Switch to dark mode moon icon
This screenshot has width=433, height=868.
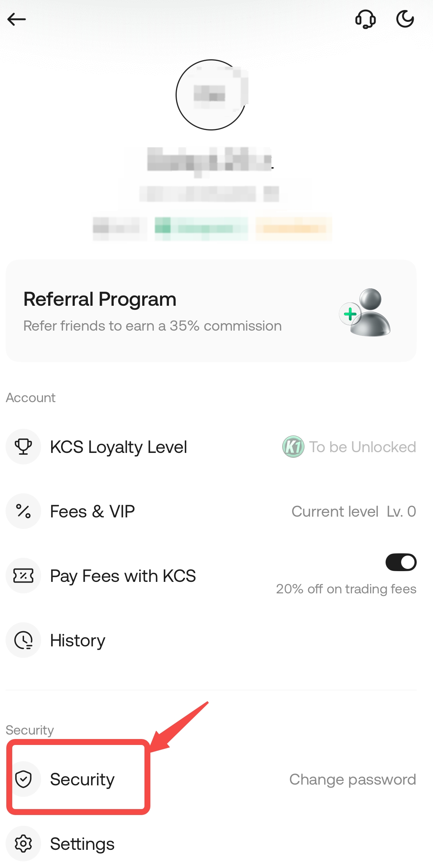pos(405,19)
